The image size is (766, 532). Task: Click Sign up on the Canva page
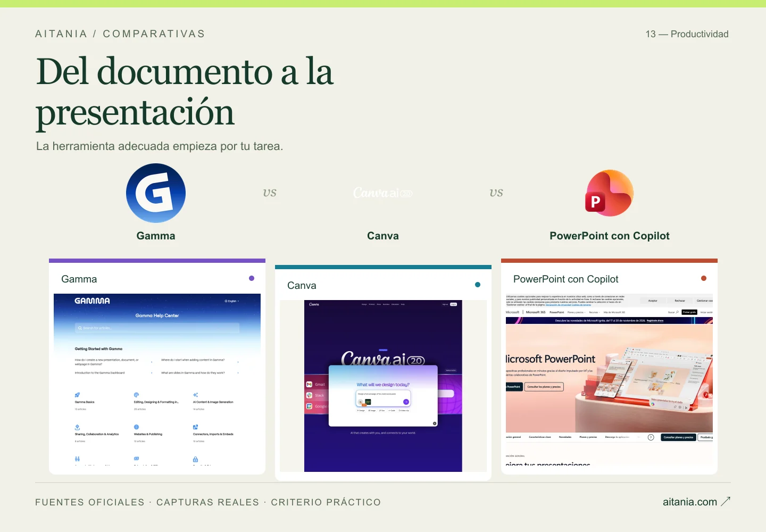(x=445, y=304)
